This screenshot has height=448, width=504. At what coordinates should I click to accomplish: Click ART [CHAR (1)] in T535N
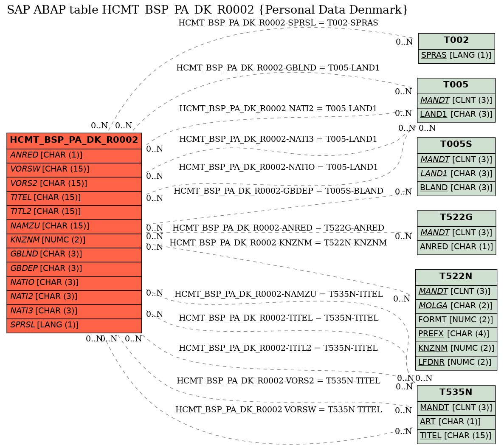pyautogui.click(x=456, y=422)
